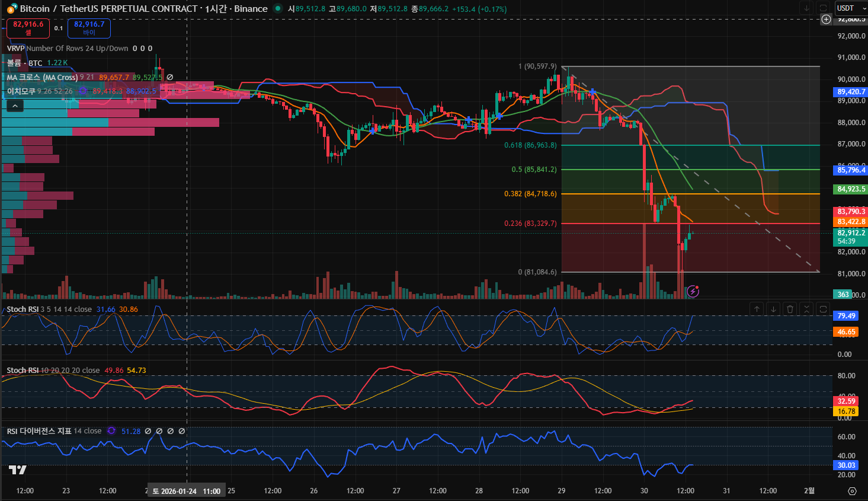Move the main chart pane down
Screen dimensions: 868x501
pos(806,8)
